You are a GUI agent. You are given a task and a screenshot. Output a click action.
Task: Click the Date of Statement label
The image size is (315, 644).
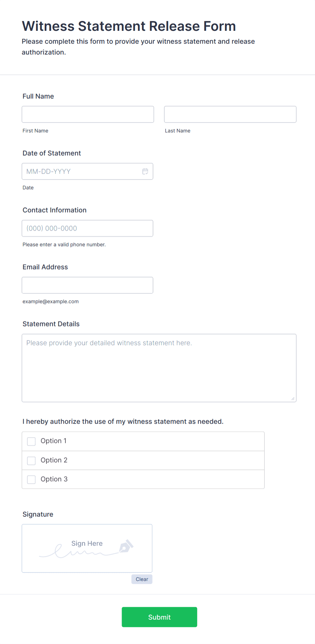click(x=52, y=153)
